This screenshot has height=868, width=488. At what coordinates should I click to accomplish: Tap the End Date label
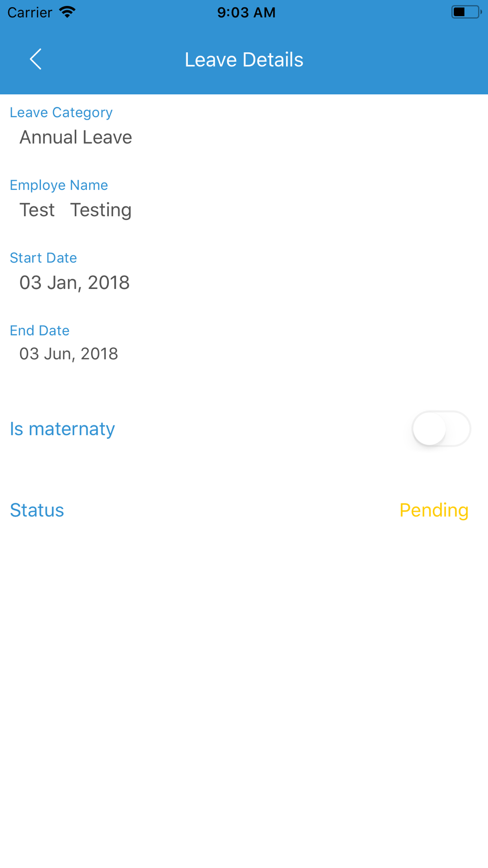point(40,331)
